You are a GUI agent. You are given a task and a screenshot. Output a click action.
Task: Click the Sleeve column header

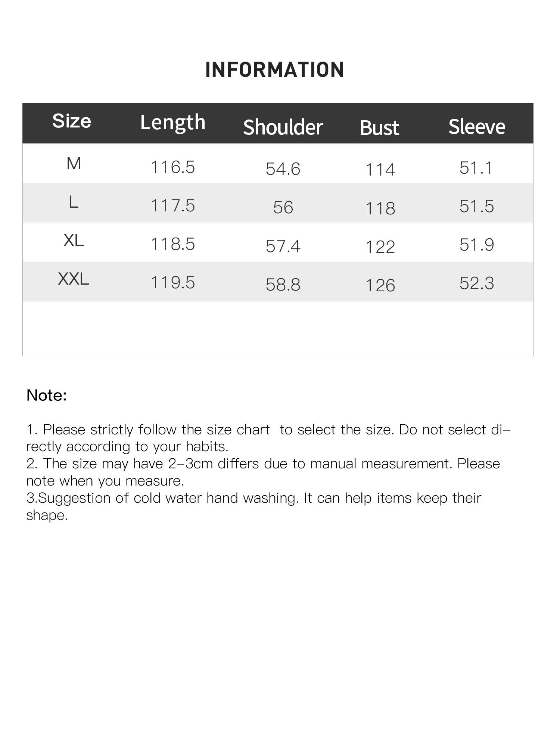pyautogui.click(x=476, y=127)
